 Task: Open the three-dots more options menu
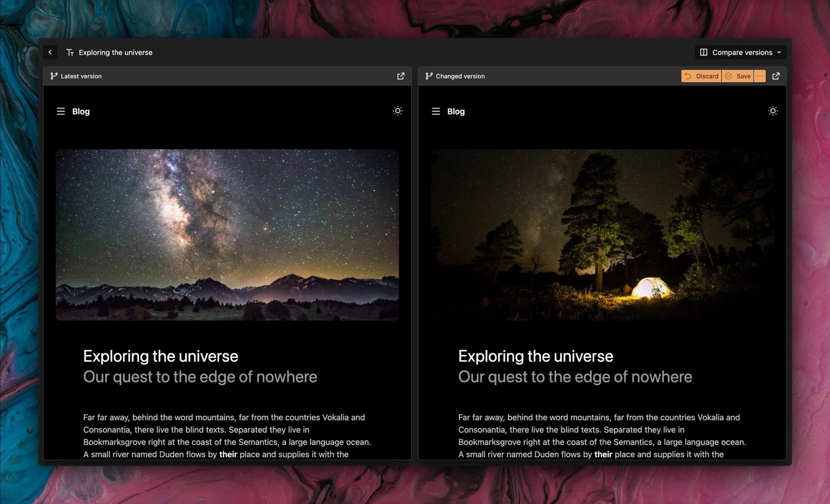click(760, 76)
